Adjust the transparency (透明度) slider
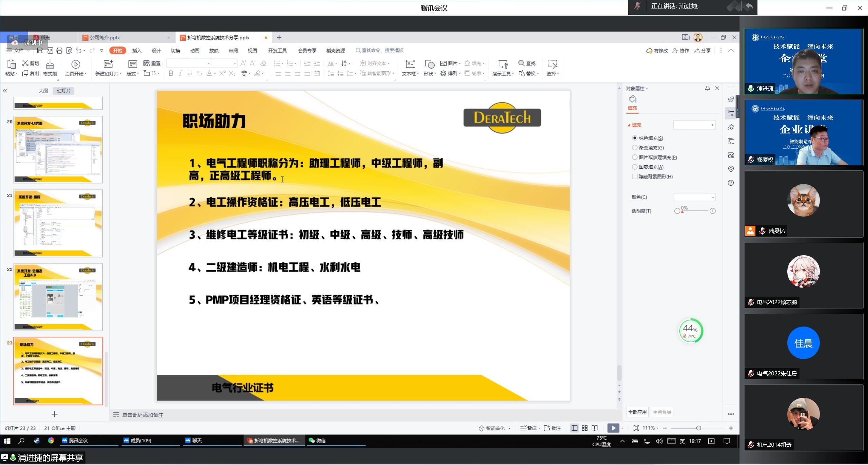The image size is (868, 465). coord(695,211)
